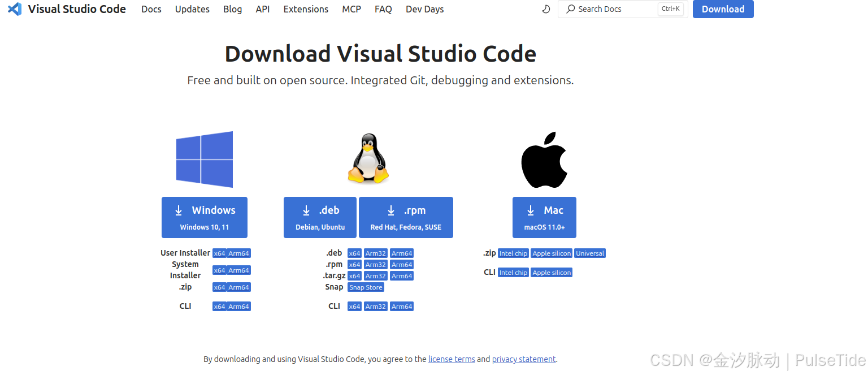Open the Dev Days menu item
The height and width of the screenshot is (375, 868).
point(425,9)
